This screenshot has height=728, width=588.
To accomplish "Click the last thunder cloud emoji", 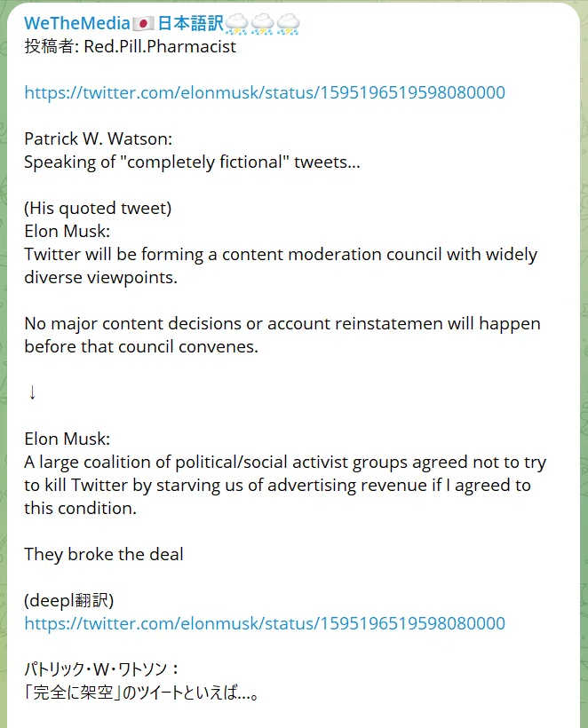I will click(289, 24).
